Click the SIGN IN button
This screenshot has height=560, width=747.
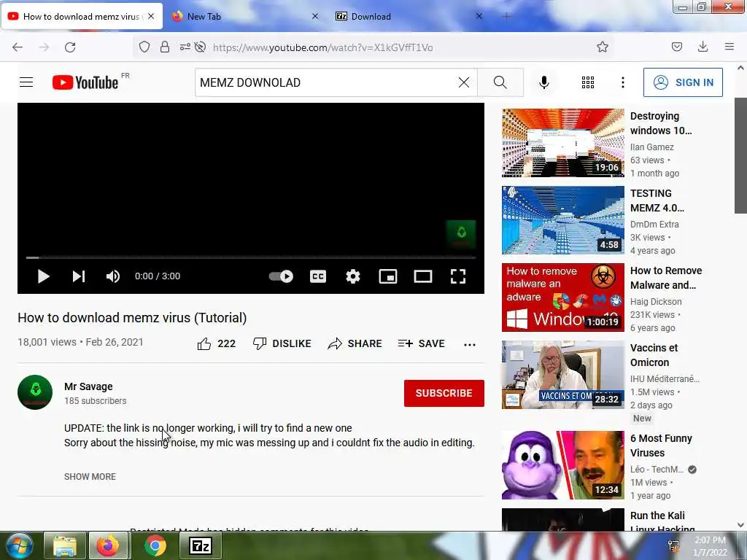pos(683,82)
